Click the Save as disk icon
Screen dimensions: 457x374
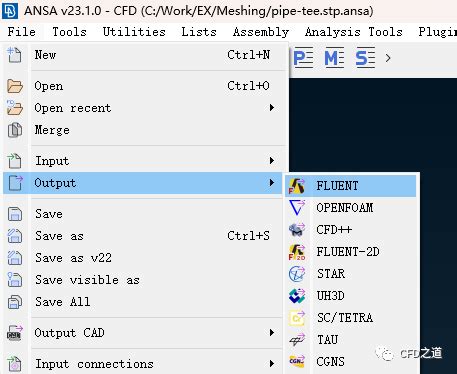tap(15, 236)
